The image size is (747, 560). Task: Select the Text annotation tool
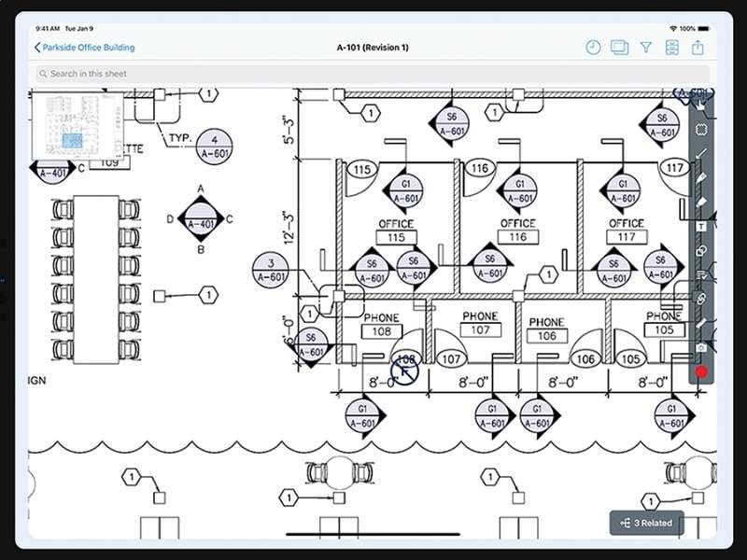(x=703, y=225)
